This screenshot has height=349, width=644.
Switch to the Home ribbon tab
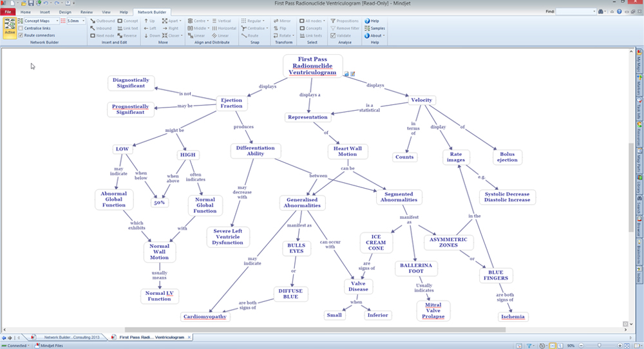[x=26, y=12]
